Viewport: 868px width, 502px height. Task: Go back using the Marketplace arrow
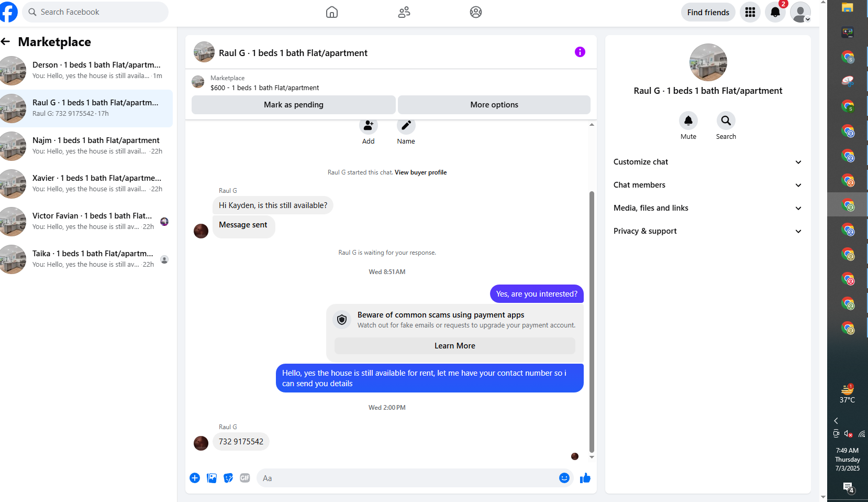[6, 41]
